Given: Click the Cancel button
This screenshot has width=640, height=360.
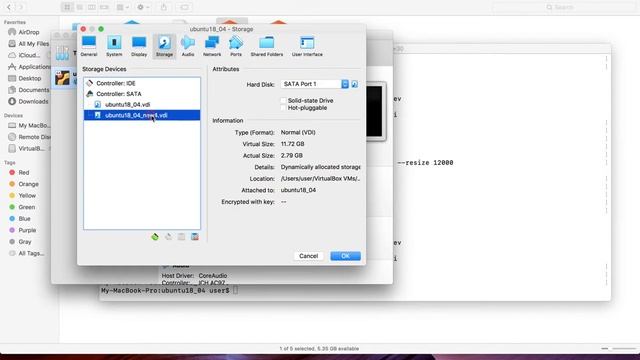Looking at the screenshot, I should click(x=309, y=256).
